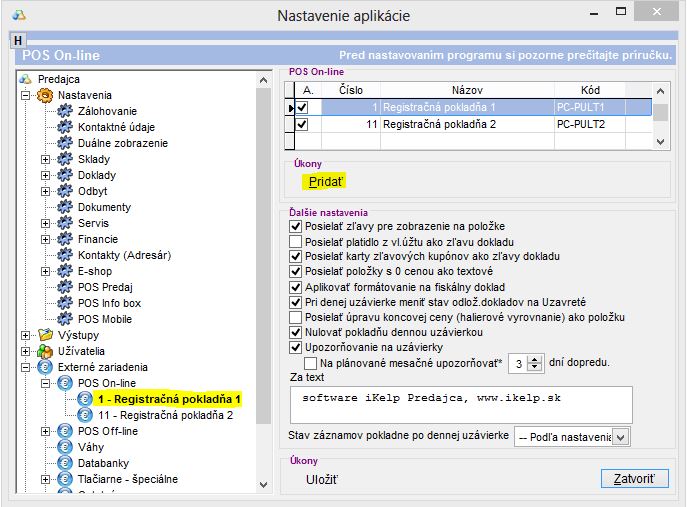Click the 'Za text' input field
Image resolution: width=687 pixels, height=507 pixels.
pos(460,404)
